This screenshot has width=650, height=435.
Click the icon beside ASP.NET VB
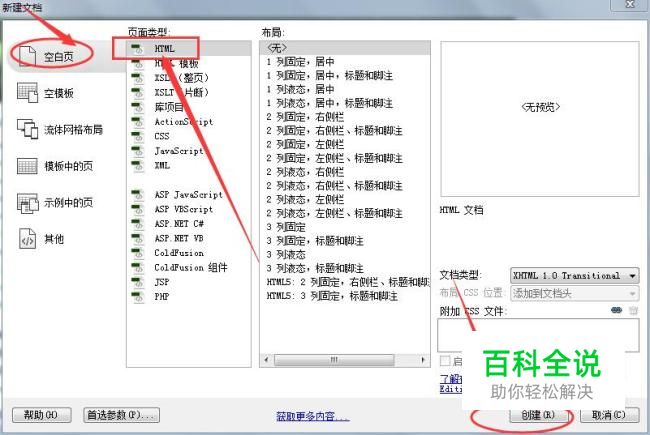(x=137, y=238)
